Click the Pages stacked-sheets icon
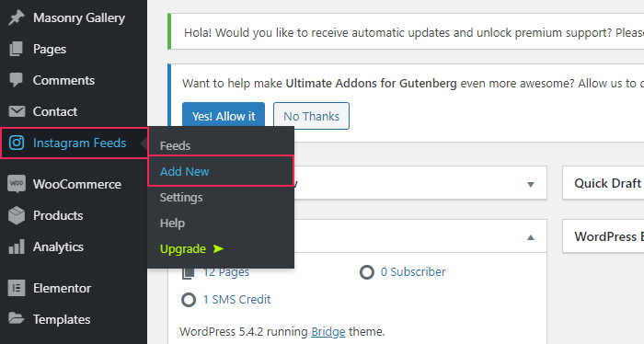 tap(17, 49)
